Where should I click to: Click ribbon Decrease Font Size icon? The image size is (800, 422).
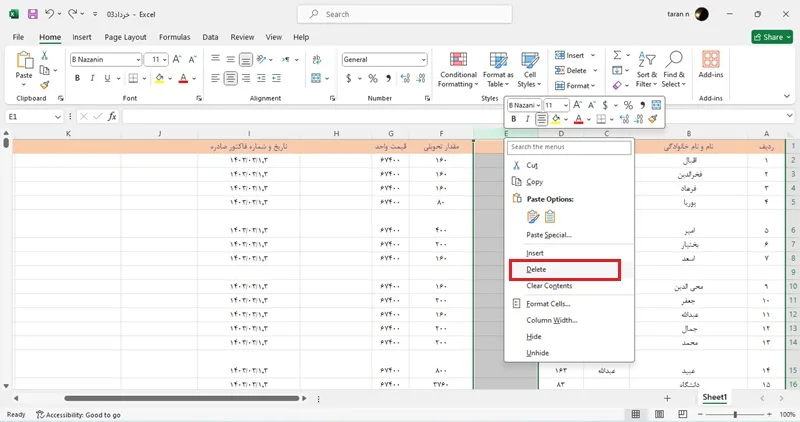click(192, 59)
